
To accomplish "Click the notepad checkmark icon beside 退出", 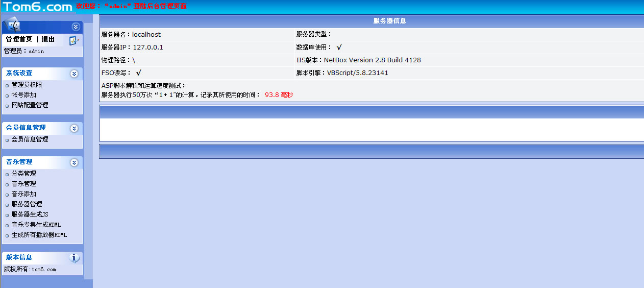I will 74,40.
